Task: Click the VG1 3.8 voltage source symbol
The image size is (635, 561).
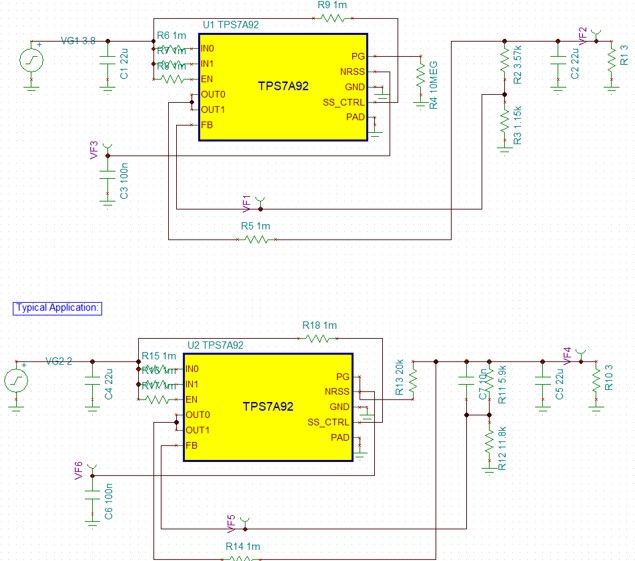Action: pos(31,61)
